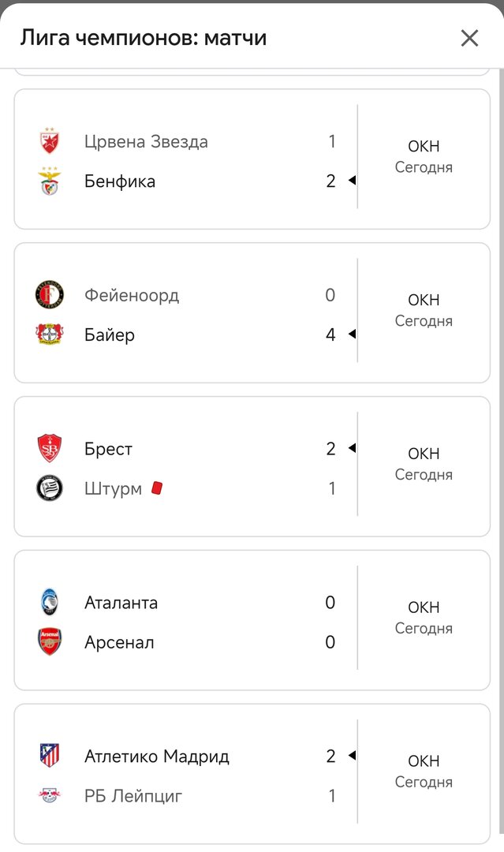The height and width of the screenshot is (852, 504).
Task: Click the red card icon next to Штурм
Action: tap(157, 488)
